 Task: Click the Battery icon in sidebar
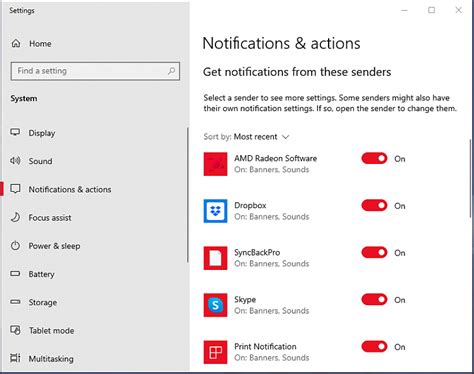[15, 274]
